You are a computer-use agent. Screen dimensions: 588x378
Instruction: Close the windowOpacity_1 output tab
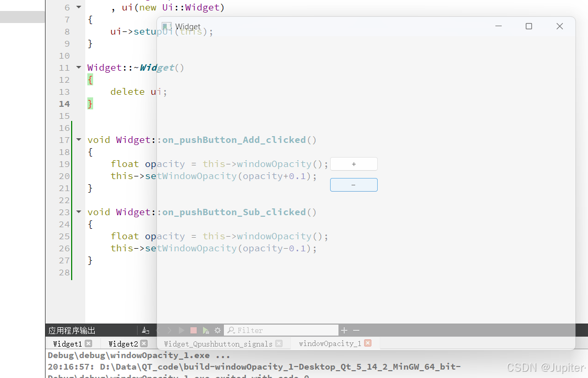[368, 343]
